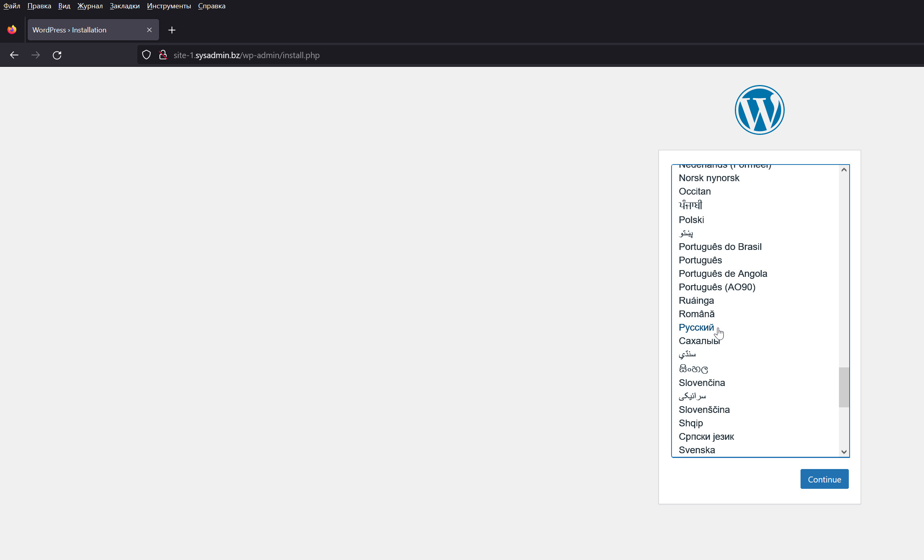Screen dimensions: 924x560
Task: Open the Вид menu
Action: pyautogui.click(x=64, y=6)
